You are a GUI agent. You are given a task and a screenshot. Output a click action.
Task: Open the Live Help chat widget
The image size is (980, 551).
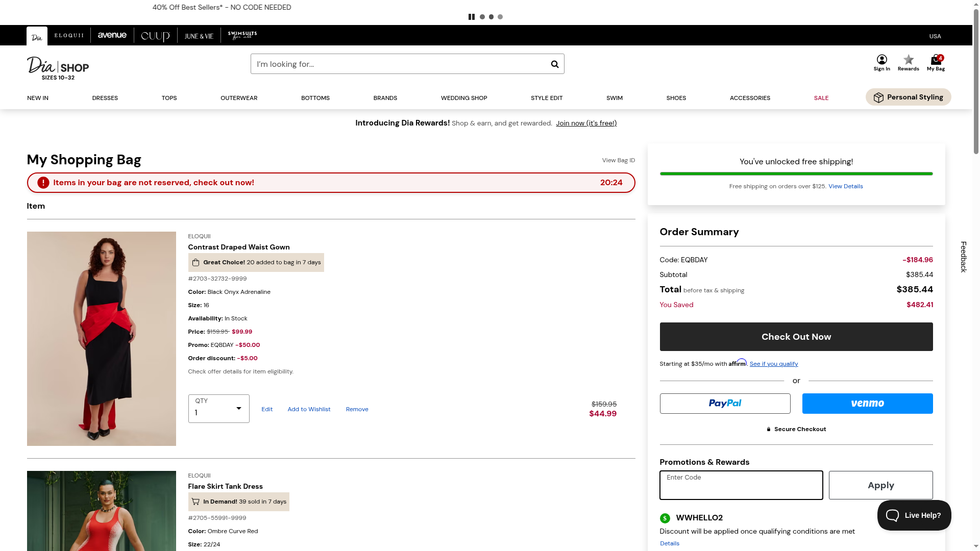pyautogui.click(x=914, y=515)
